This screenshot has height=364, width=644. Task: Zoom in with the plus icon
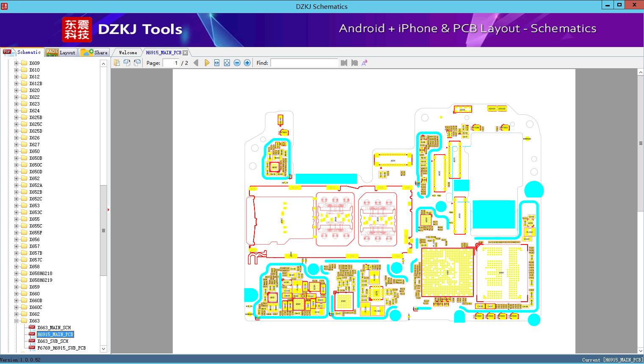[247, 63]
